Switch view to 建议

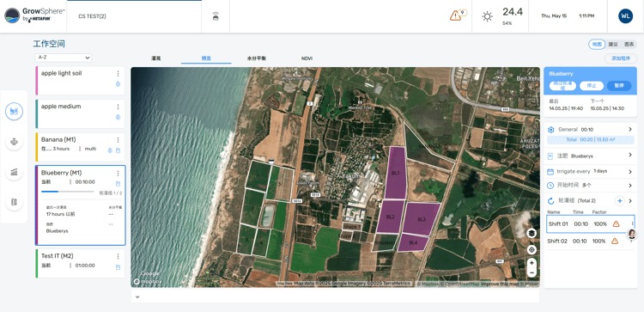(613, 45)
